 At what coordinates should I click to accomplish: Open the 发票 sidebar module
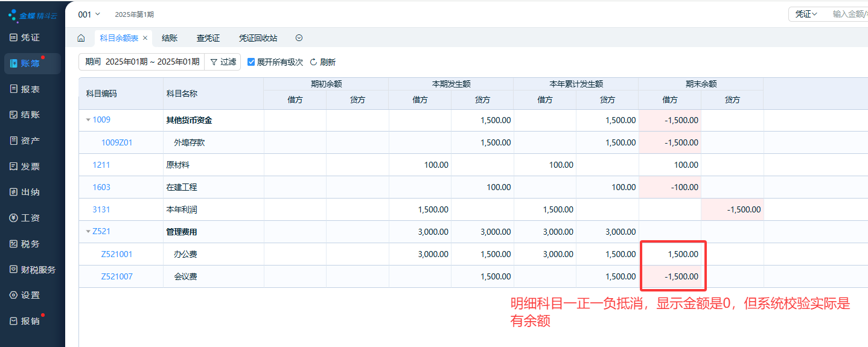pos(25,167)
